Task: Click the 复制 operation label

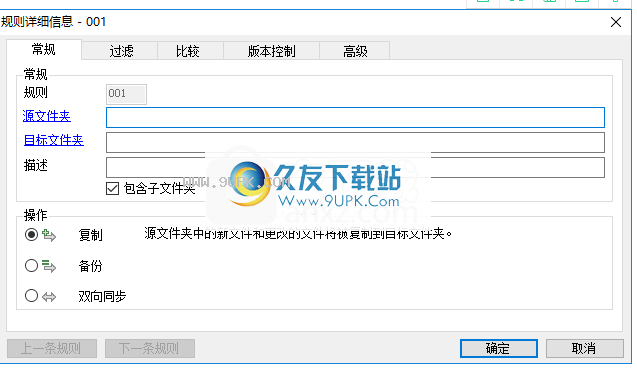Action: click(x=91, y=235)
